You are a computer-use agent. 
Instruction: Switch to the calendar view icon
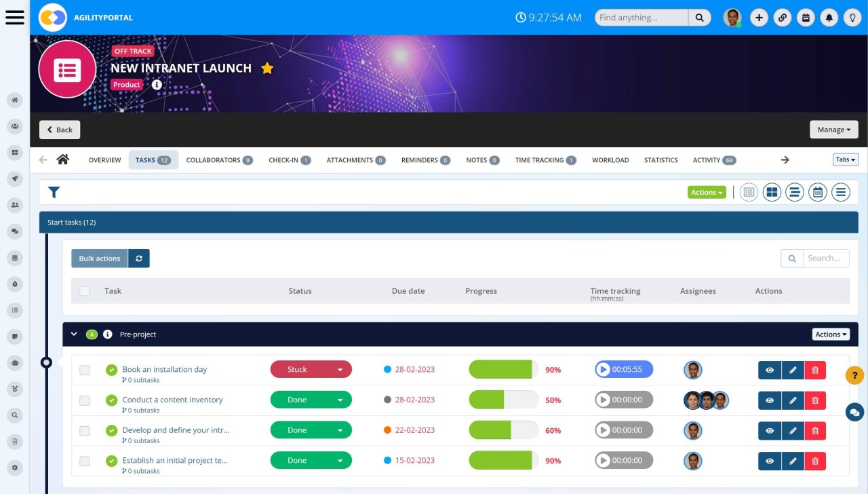click(817, 192)
